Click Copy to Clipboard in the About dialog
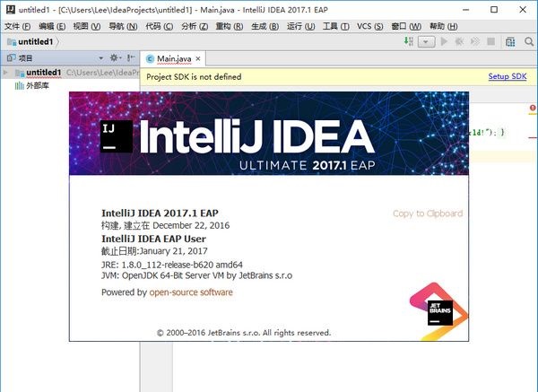The image size is (538, 392). click(428, 213)
